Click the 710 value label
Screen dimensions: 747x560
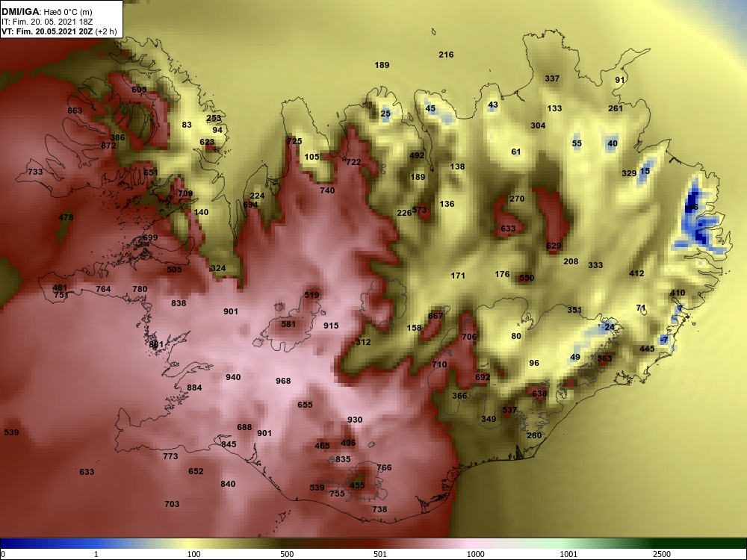pyautogui.click(x=439, y=365)
